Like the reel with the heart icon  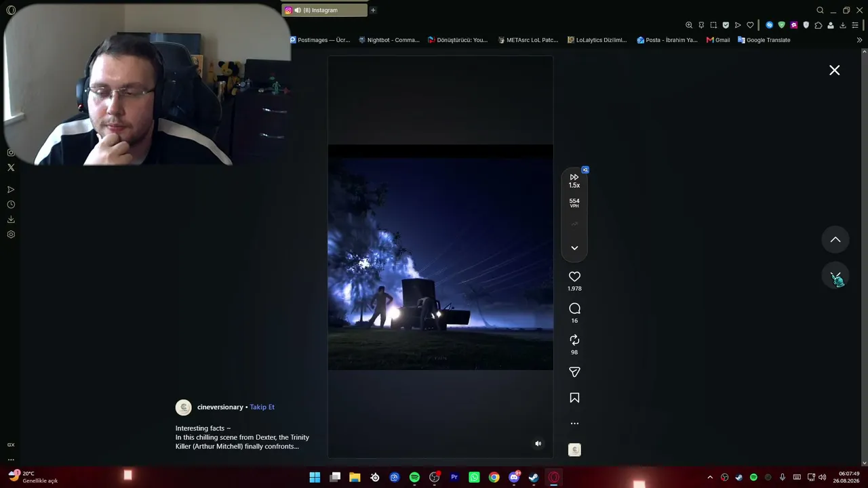[x=574, y=277]
